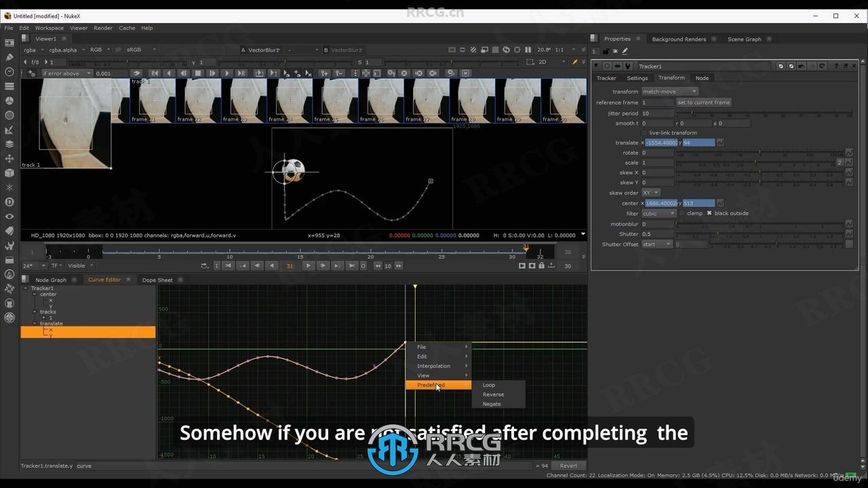This screenshot has width=868, height=488.
Task: Switch to the Tracker tab
Action: pos(606,78)
